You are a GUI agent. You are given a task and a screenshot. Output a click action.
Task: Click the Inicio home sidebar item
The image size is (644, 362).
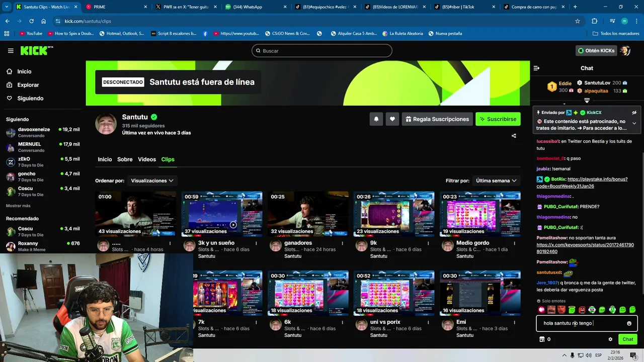[x=24, y=71]
